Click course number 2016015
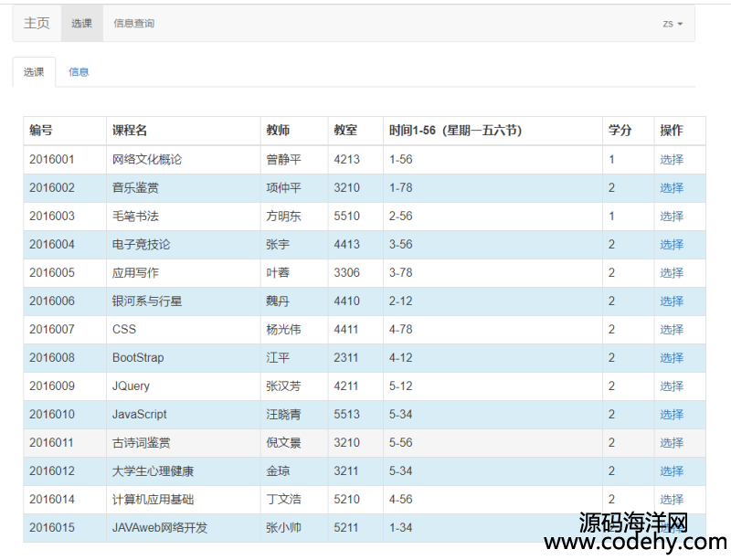 click(x=52, y=528)
